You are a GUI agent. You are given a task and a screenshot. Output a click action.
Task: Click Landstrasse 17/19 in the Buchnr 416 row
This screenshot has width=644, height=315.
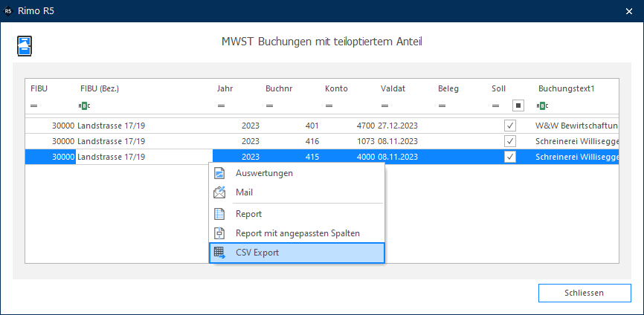(x=111, y=141)
